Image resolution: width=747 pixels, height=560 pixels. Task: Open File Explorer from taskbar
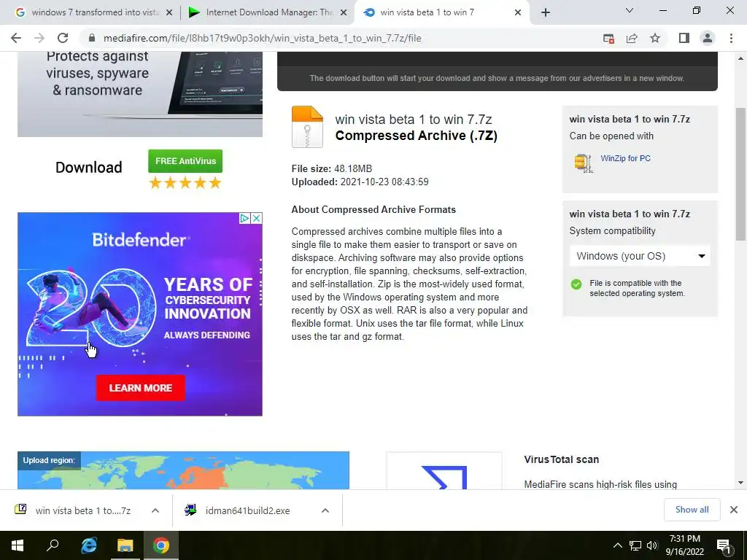coord(125,545)
